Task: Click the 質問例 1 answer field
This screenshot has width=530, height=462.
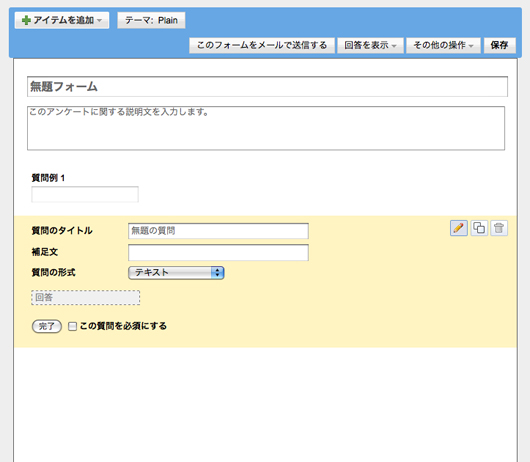Action: point(85,194)
